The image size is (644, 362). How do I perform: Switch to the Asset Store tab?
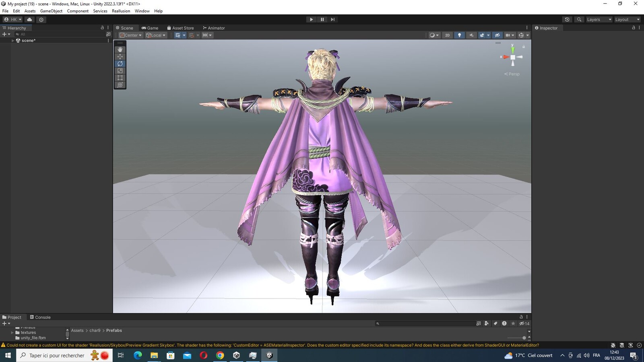180,28
